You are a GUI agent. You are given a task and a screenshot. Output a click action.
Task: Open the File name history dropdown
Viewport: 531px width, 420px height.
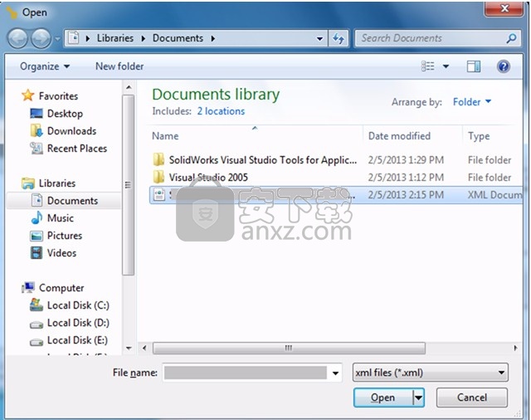[335, 374]
